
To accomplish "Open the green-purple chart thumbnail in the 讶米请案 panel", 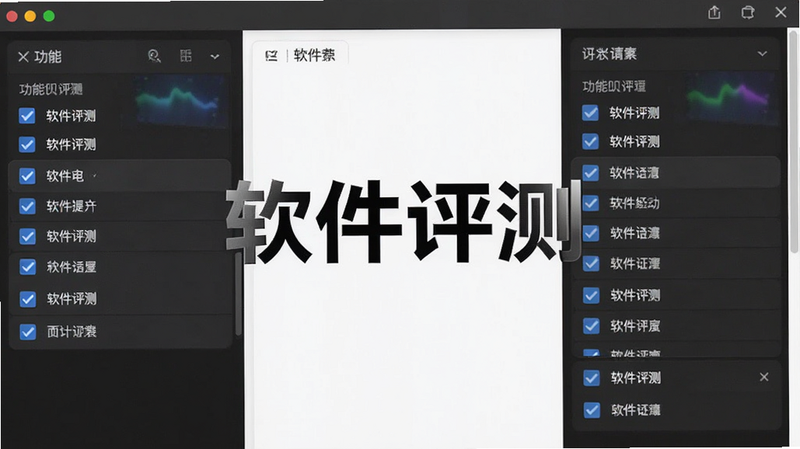I will [x=731, y=97].
